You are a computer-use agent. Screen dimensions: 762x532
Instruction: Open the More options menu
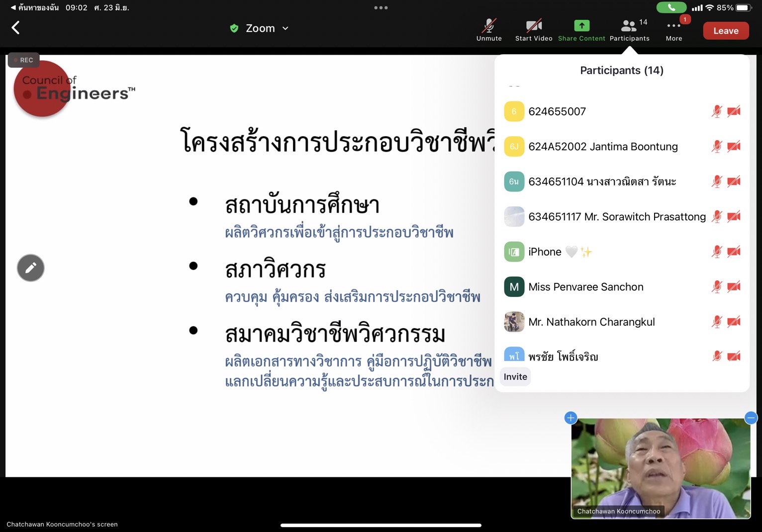(673, 30)
